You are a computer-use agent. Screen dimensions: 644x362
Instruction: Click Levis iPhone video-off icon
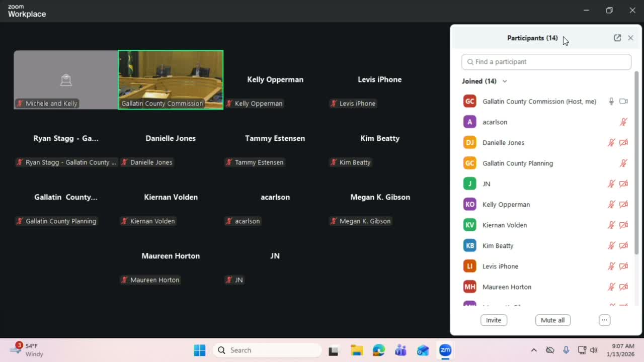pyautogui.click(x=623, y=266)
